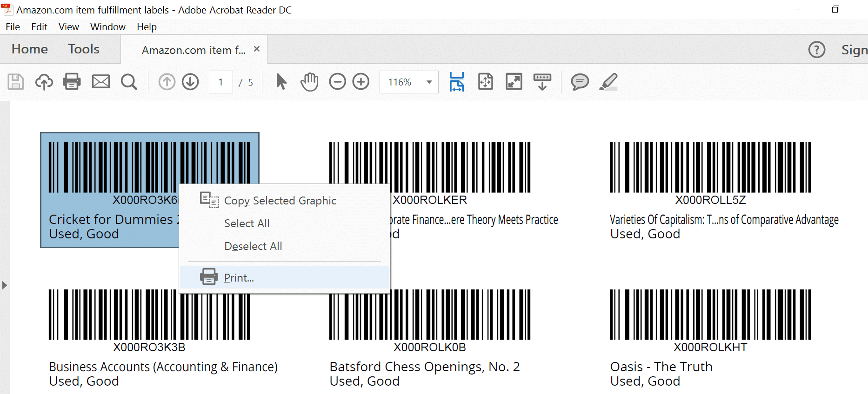Click Fit one full page icon
Screen dimensions: 868x394
(486, 82)
